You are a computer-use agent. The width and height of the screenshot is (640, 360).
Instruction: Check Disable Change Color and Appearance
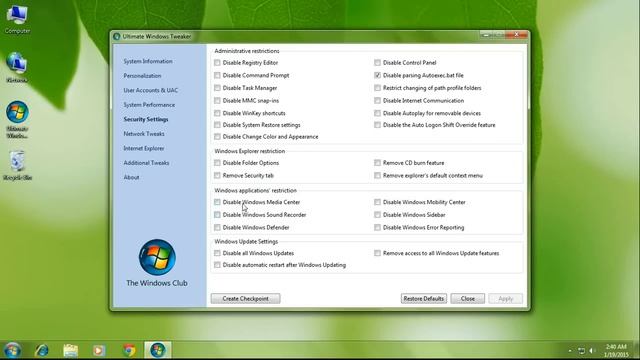(x=217, y=137)
